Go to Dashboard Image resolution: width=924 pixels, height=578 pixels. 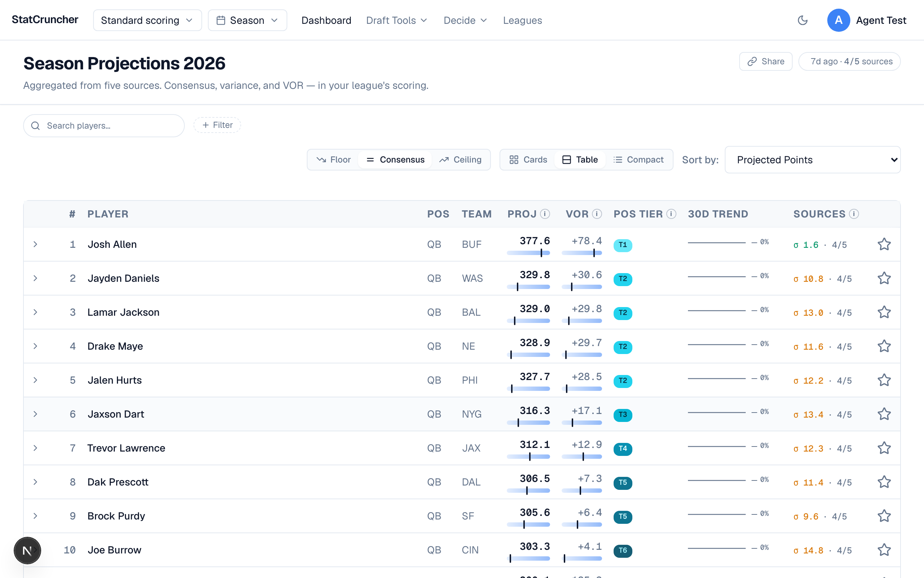[326, 20]
